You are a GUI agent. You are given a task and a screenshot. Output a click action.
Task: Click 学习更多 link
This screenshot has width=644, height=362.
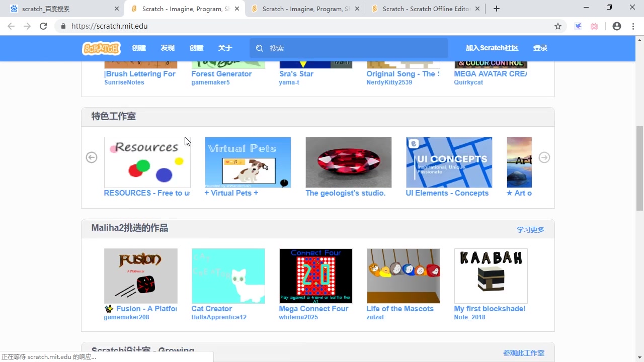(530, 230)
